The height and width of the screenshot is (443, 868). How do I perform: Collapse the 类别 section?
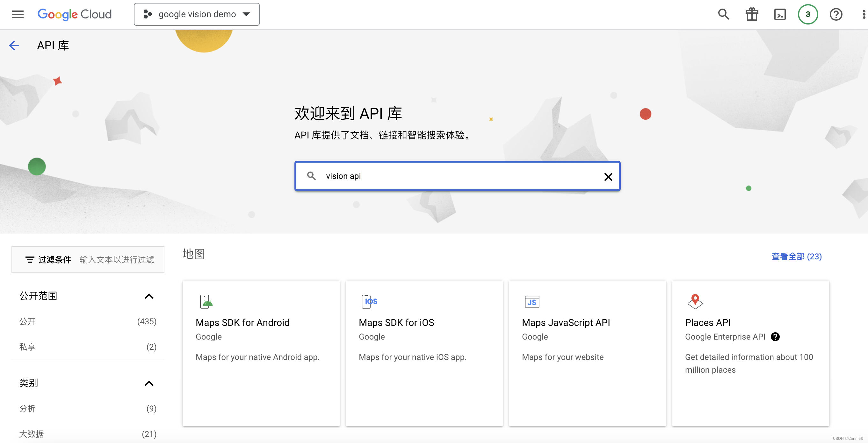[149, 383]
